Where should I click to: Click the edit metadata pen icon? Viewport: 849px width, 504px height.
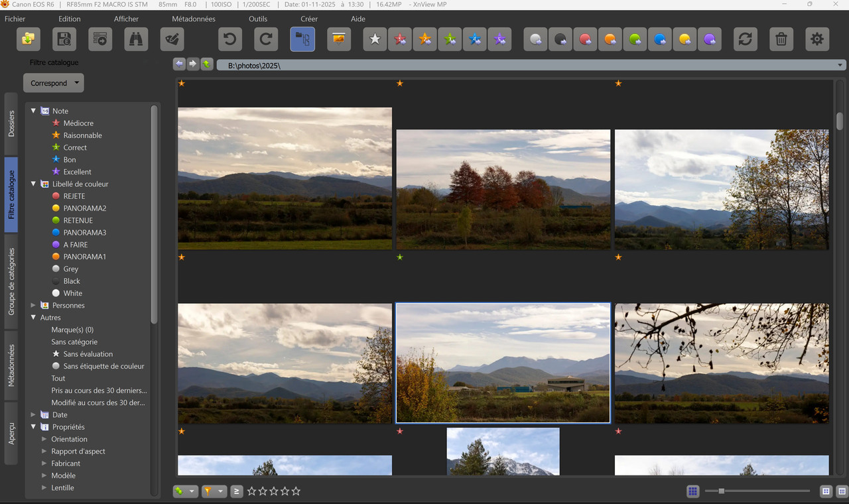point(172,39)
